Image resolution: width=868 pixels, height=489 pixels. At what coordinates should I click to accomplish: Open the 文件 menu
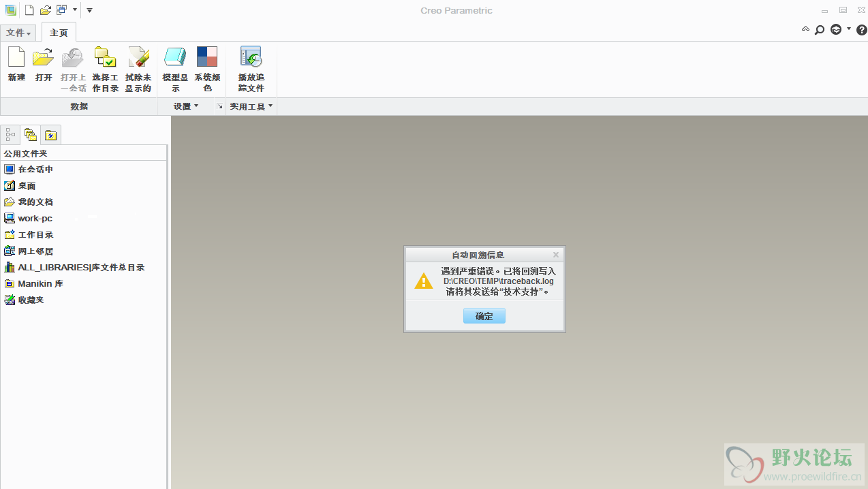pyautogui.click(x=18, y=33)
